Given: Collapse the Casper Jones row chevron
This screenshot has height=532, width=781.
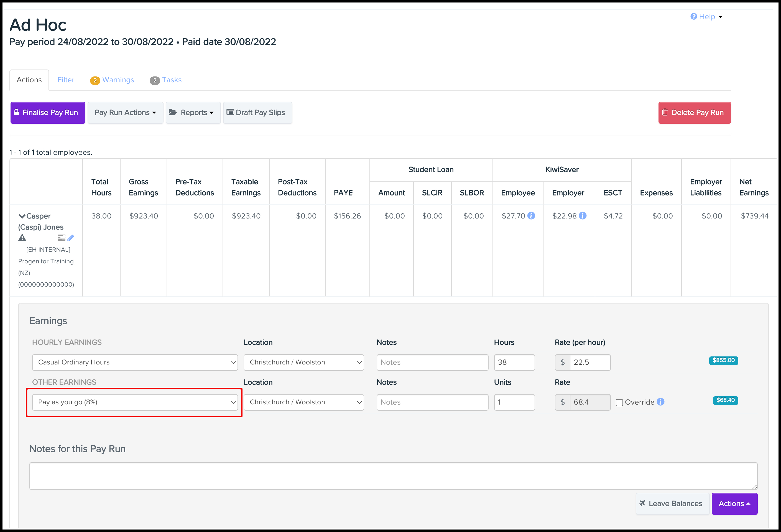Looking at the screenshot, I should (22, 216).
